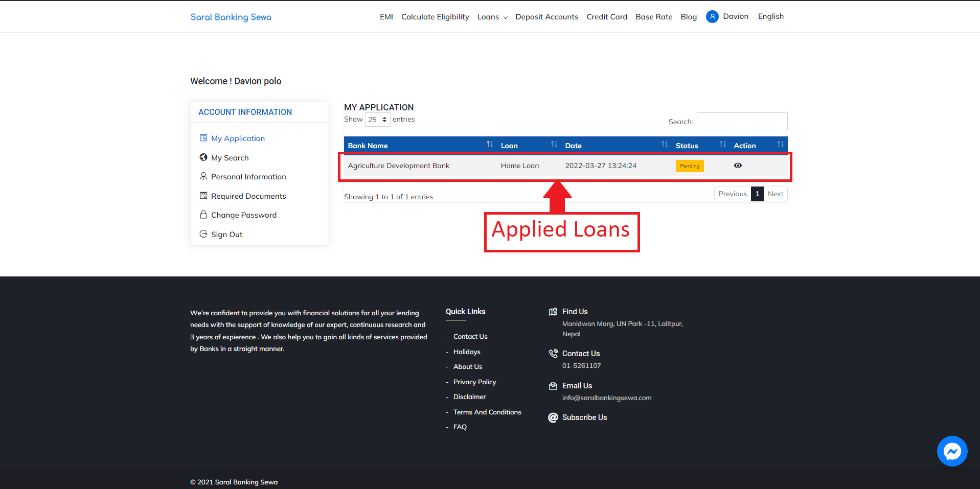Open Calculate Eligibility in top menu

click(435, 17)
